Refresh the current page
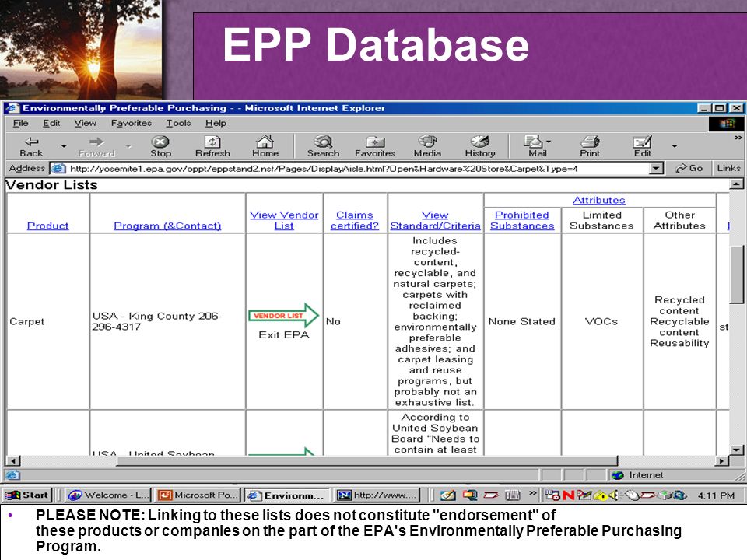This screenshot has width=747, height=560. coord(212,147)
